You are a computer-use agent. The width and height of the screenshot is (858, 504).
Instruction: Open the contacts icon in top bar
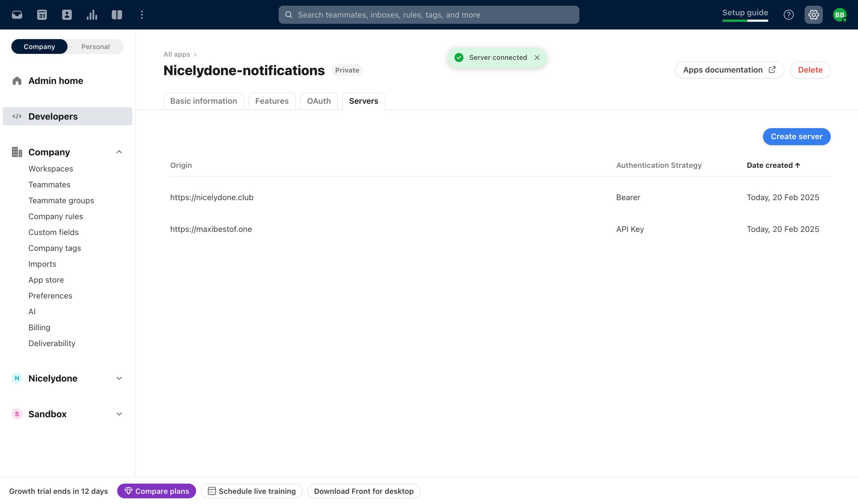[67, 15]
